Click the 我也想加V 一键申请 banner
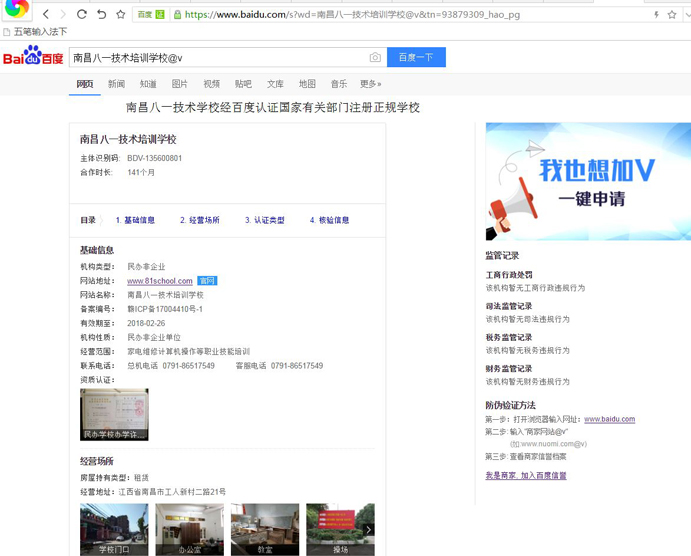691x556 pixels. pos(588,182)
